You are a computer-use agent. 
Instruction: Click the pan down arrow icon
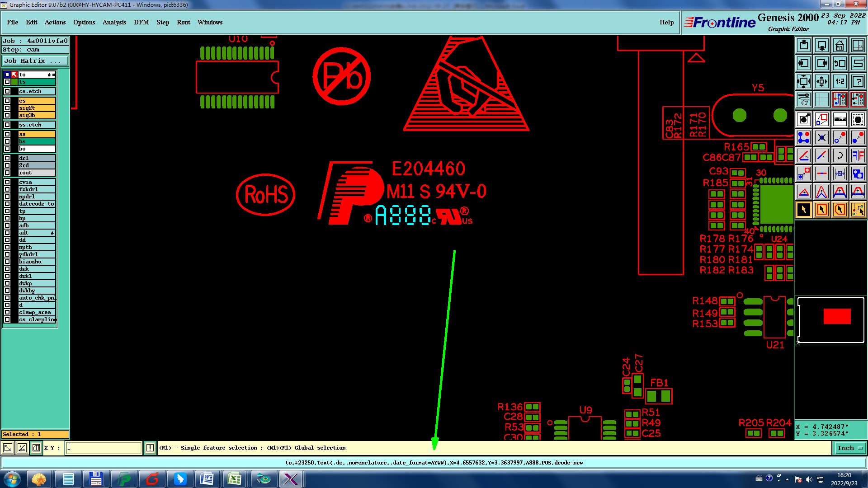click(x=822, y=45)
